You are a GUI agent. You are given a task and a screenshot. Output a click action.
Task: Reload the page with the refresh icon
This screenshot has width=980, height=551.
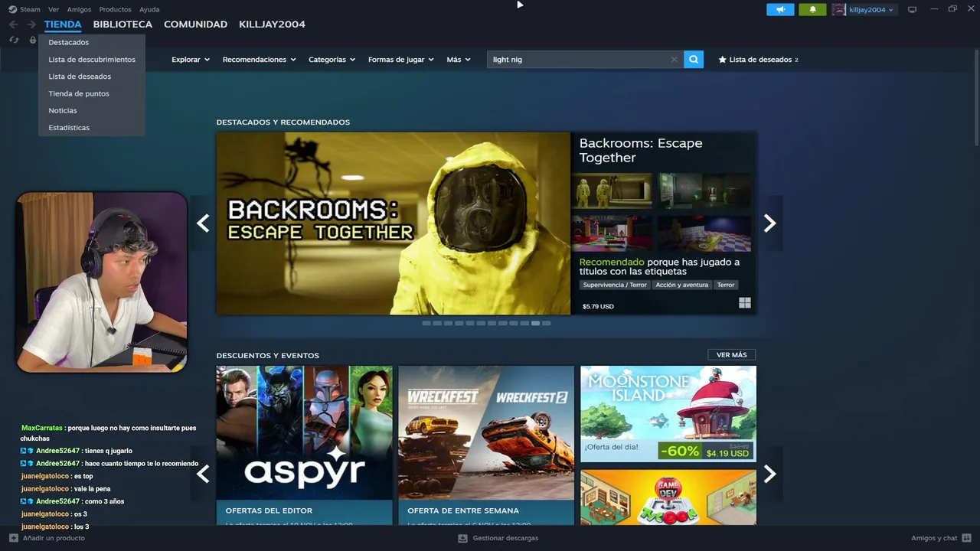click(x=14, y=40)
